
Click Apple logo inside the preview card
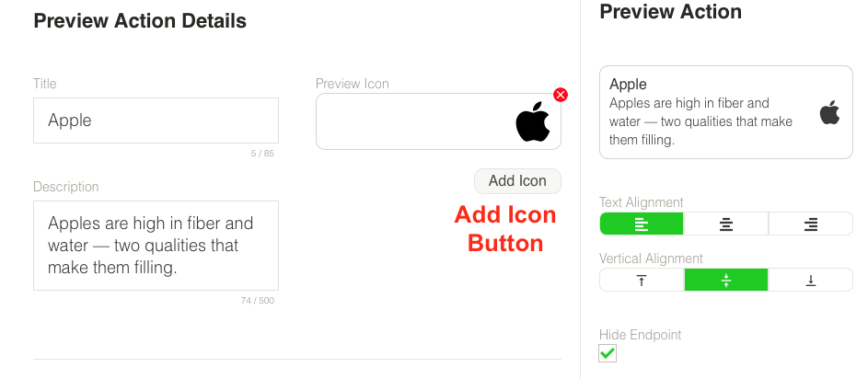pos(829,113)
